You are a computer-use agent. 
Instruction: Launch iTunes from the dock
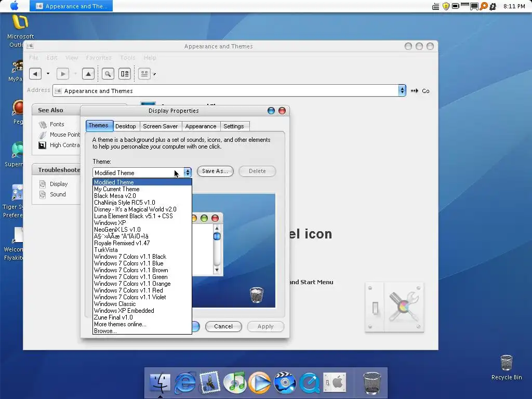[235, 382]
